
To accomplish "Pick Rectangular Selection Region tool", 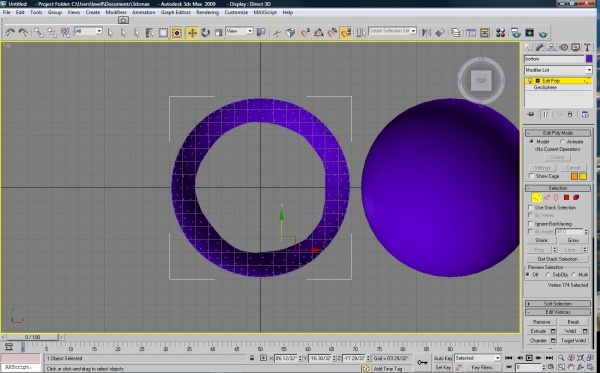I will (x=163, y=33).
